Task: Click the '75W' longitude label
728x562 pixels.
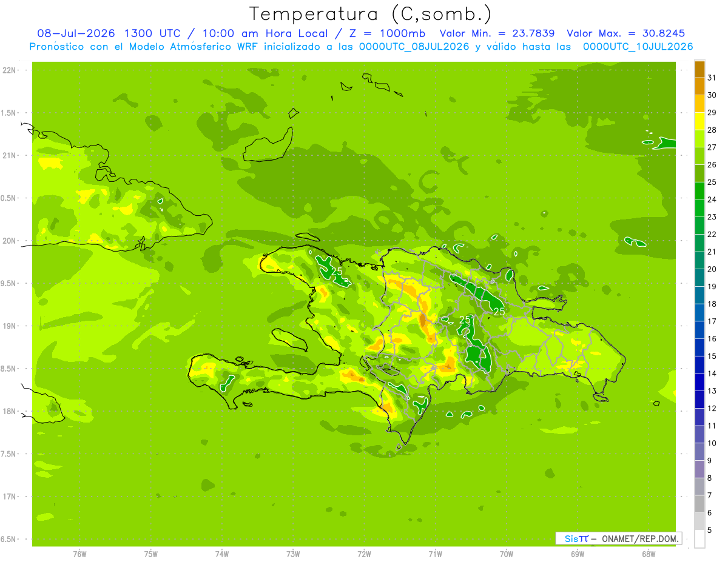Action: 150,554
